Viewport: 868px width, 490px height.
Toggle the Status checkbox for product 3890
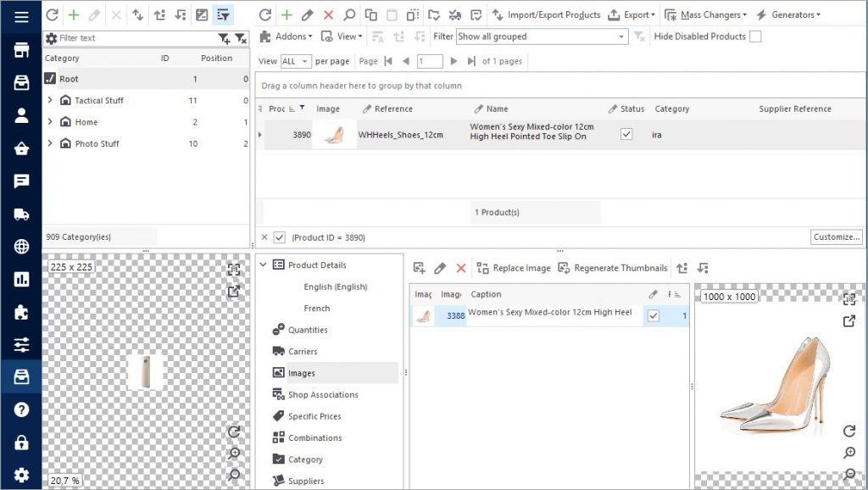pyautogui.click(x=626, y=134)
